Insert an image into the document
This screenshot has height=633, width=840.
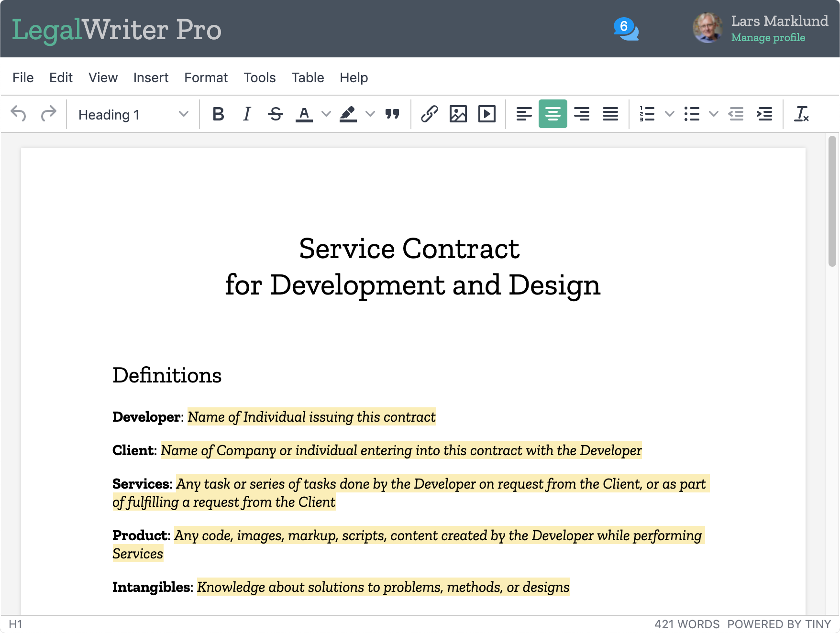click(458, 114)
